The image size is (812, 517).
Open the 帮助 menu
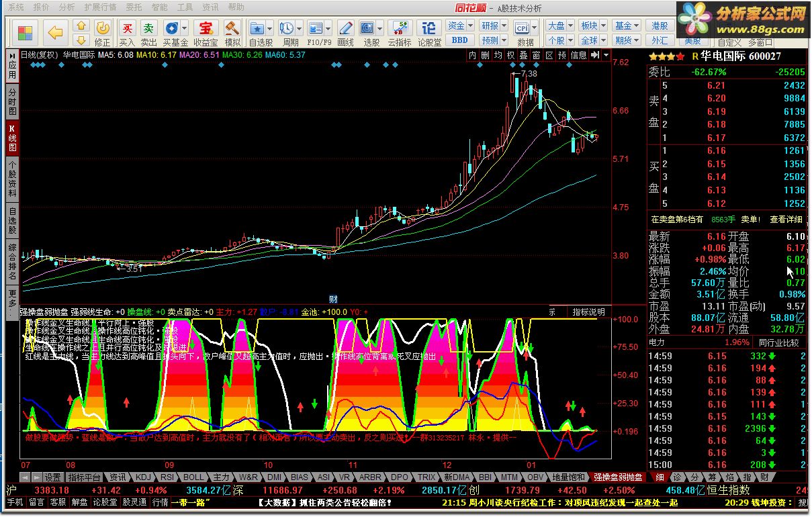[236, 7]
